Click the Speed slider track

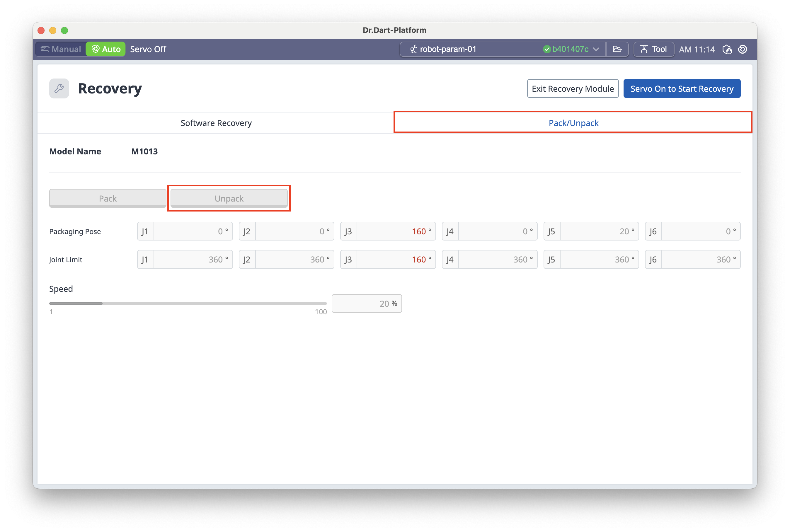188,303
